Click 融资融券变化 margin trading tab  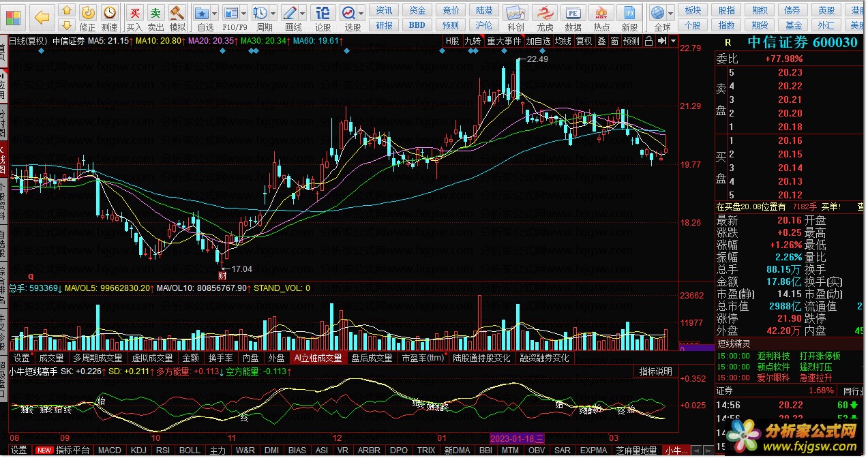tap(545, 358)
